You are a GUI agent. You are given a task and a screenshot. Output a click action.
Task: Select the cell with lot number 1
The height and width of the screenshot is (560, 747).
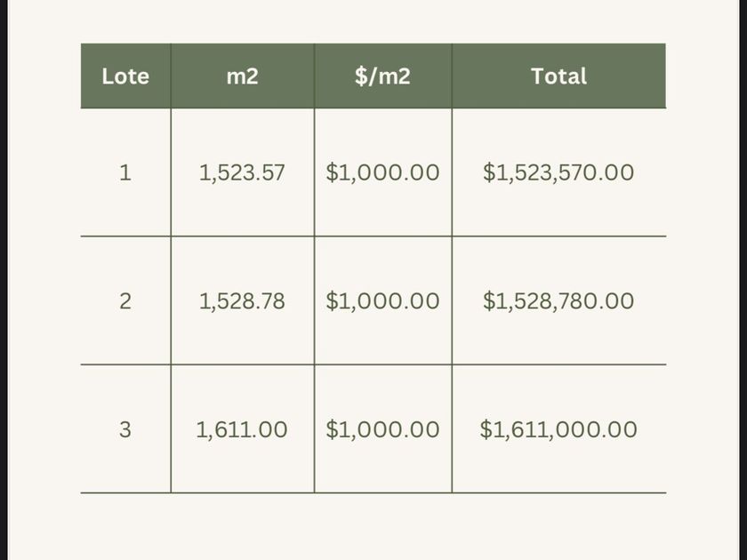tap(124, 172)
